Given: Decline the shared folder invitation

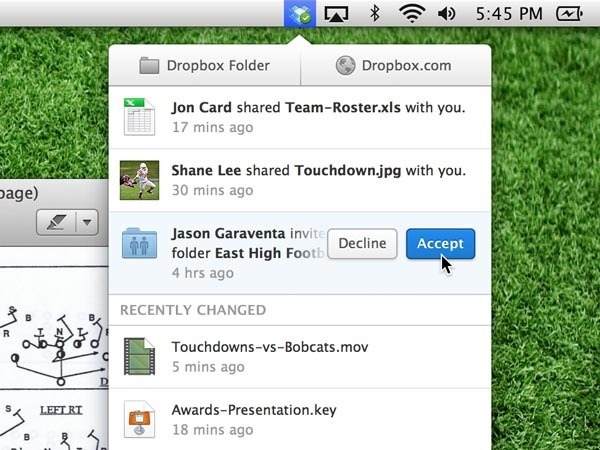Looking at the screenshot, I should (362, 243).
